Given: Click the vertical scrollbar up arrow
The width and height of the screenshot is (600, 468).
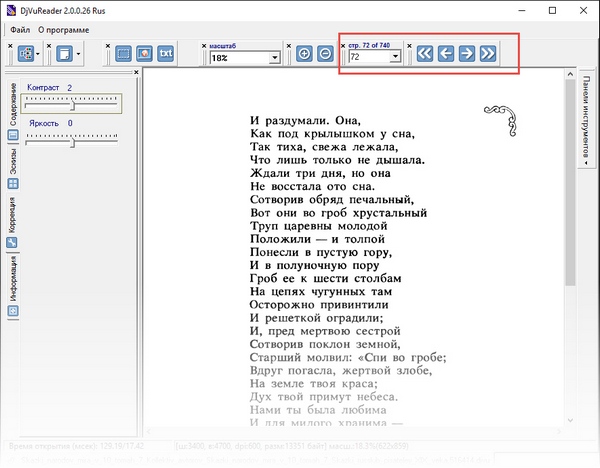Looking at the screenshot, I should click(570, 74).
